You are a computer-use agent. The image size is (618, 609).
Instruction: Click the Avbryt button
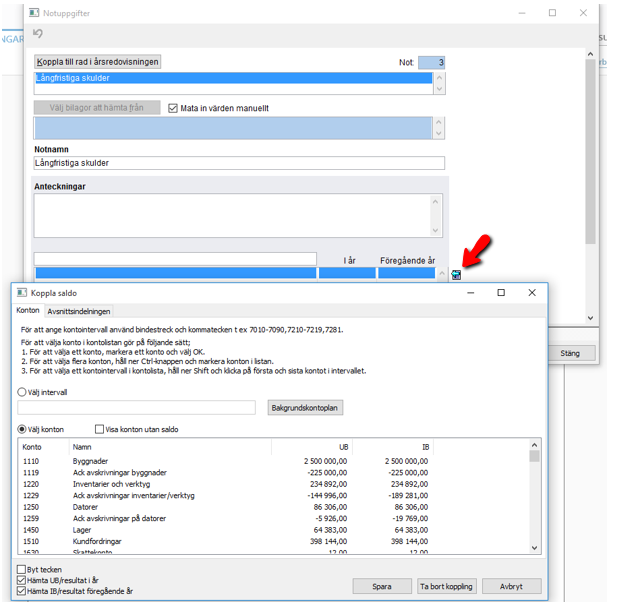coord(512,587)
